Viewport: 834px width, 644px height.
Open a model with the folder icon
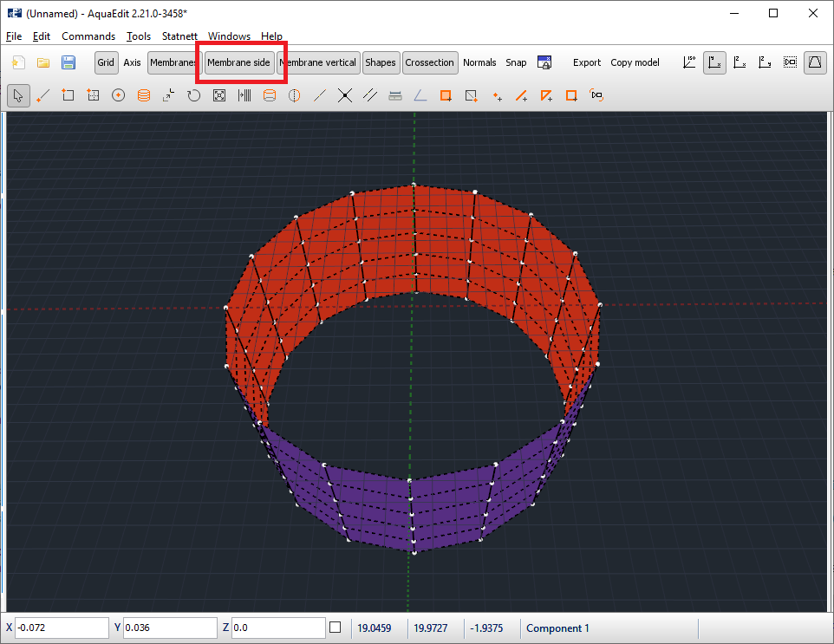click(43, 62)
